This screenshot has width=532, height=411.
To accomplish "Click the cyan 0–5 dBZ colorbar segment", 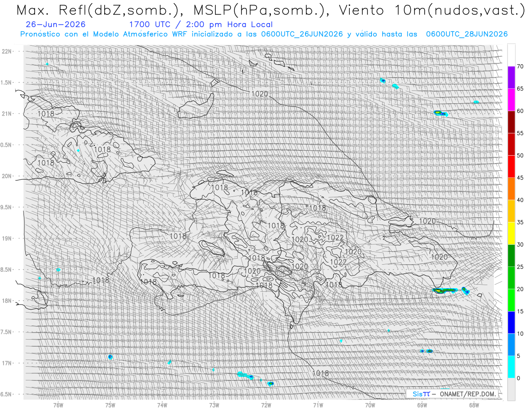I will pyautogui.click(x=511, y=367).
